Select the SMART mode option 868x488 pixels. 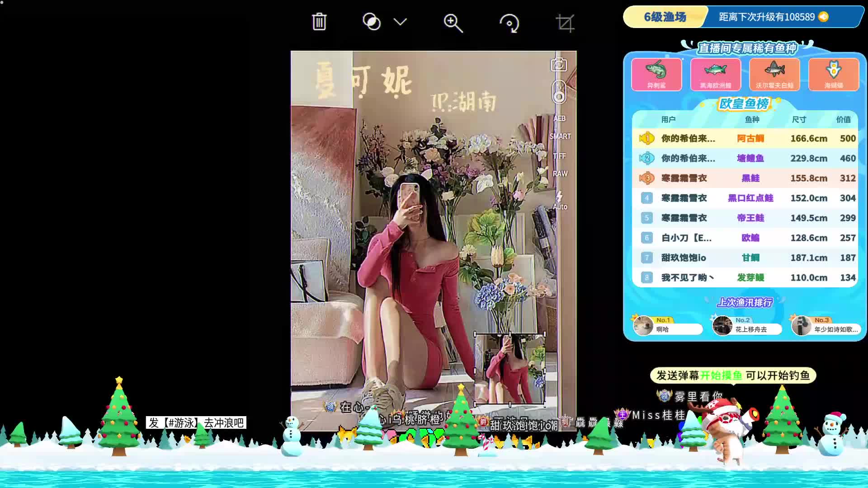coord(560,136)
